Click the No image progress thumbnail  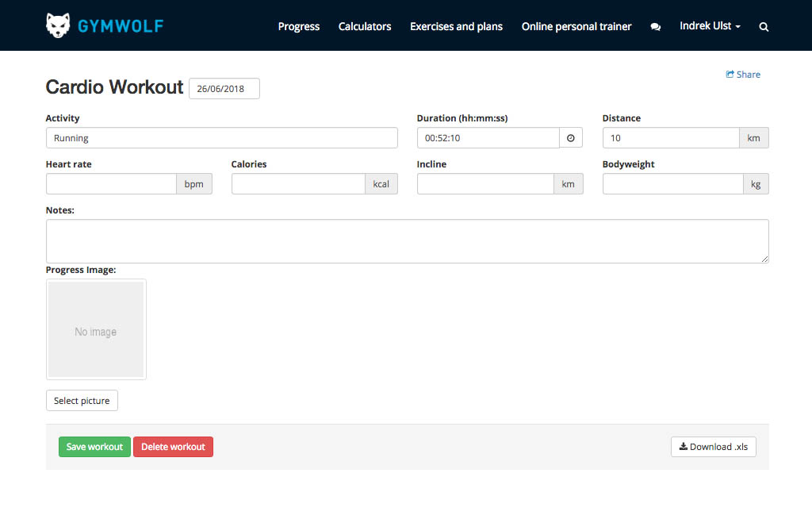coord(96,329)
